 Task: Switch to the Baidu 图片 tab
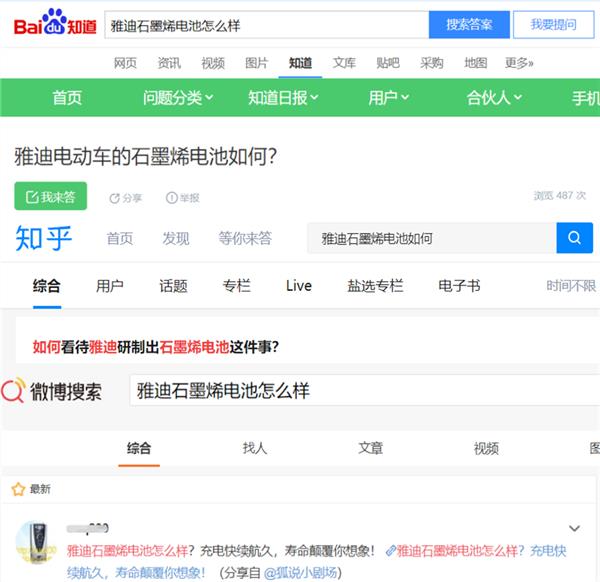256,63
